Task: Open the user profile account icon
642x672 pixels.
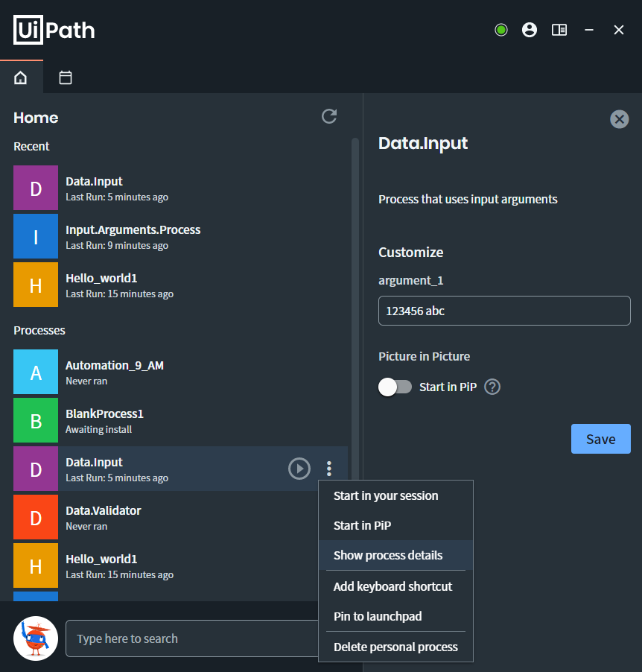Action: pos(530,30)
